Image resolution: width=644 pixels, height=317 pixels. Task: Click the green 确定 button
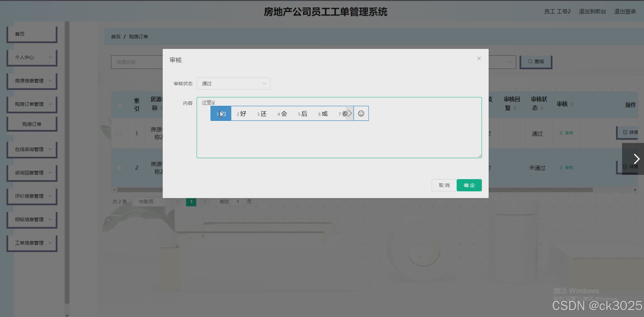pos(469,185)
